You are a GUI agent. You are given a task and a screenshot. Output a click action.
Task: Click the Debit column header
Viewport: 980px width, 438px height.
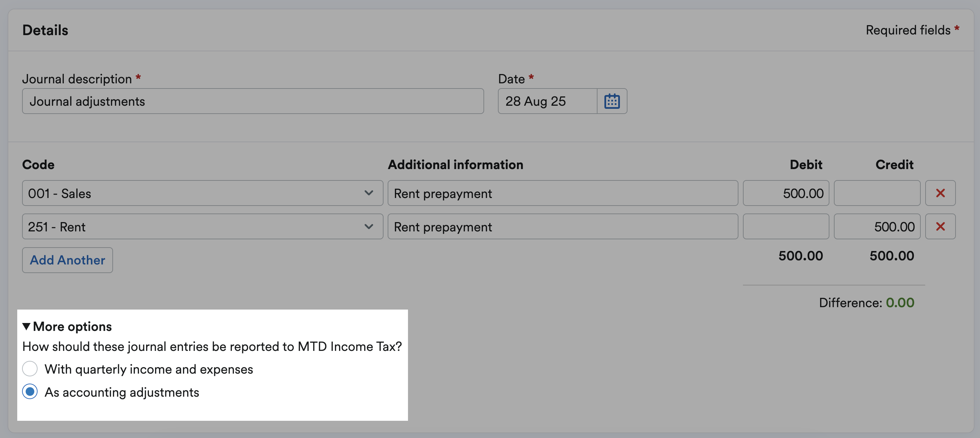[x=806, y=165]
